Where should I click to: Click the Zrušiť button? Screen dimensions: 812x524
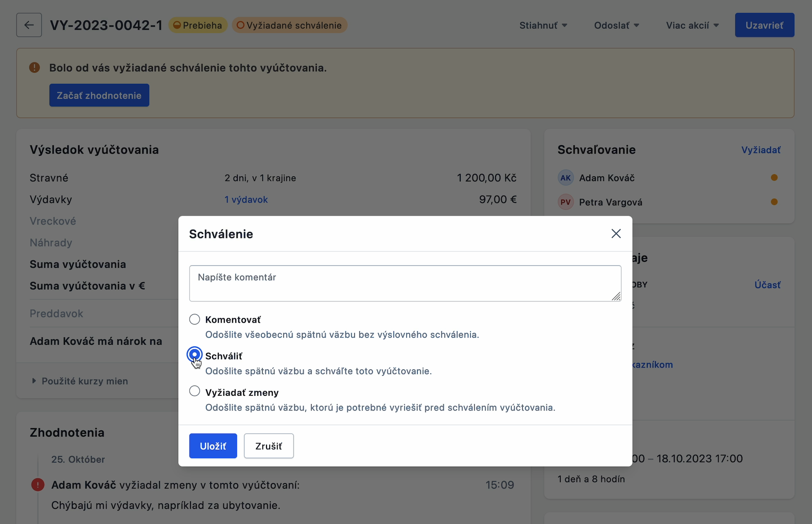point(269,446)
